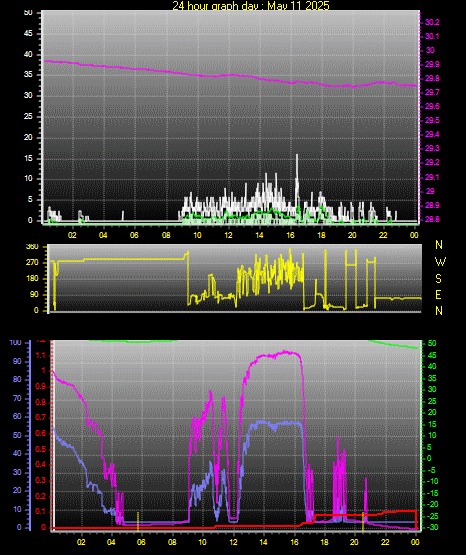Click the red 0.3 rain axis label
The image size is (466, 555).
pos(41,481)
